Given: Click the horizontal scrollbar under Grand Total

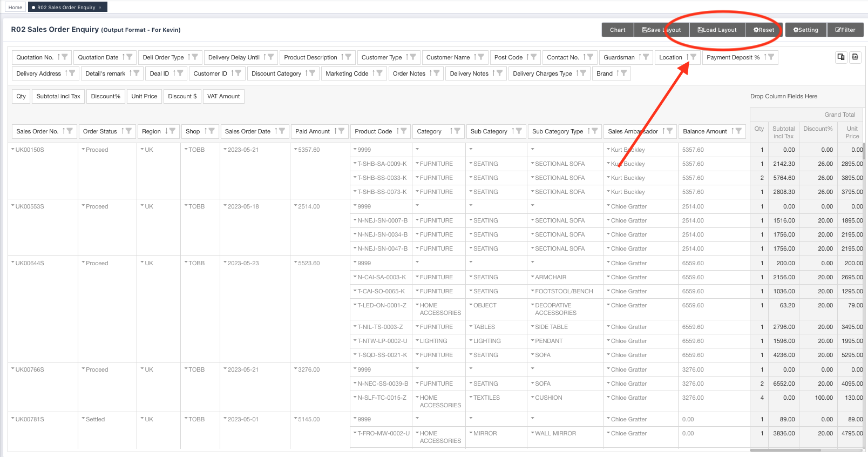Looking at the screenshot, I should (785, 450).
